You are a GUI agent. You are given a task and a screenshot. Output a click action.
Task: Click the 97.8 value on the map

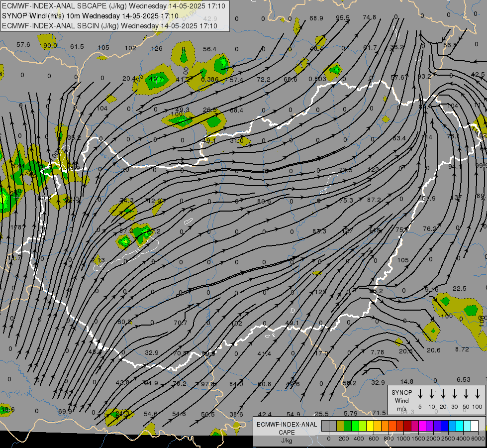[207, 384]
